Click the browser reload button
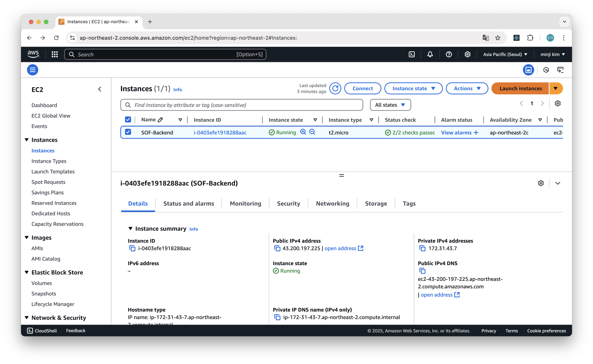This screenshot has height=364, width=593. click(56, 38)
